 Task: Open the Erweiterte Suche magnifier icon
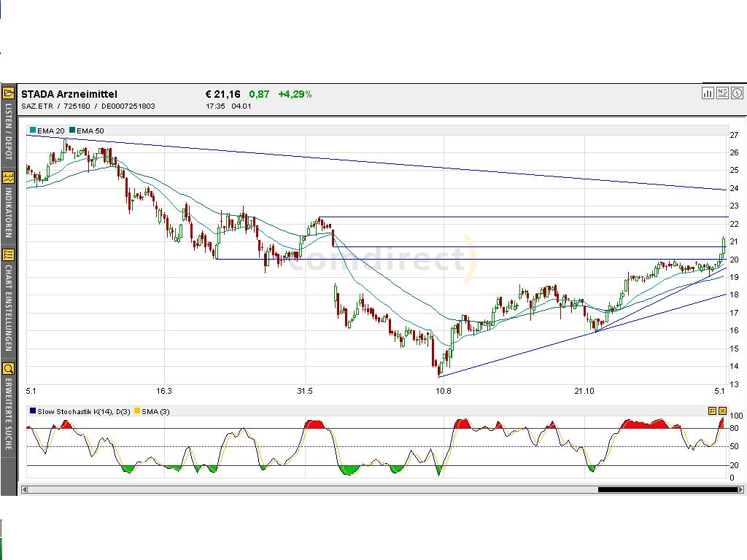click(8, 368)
